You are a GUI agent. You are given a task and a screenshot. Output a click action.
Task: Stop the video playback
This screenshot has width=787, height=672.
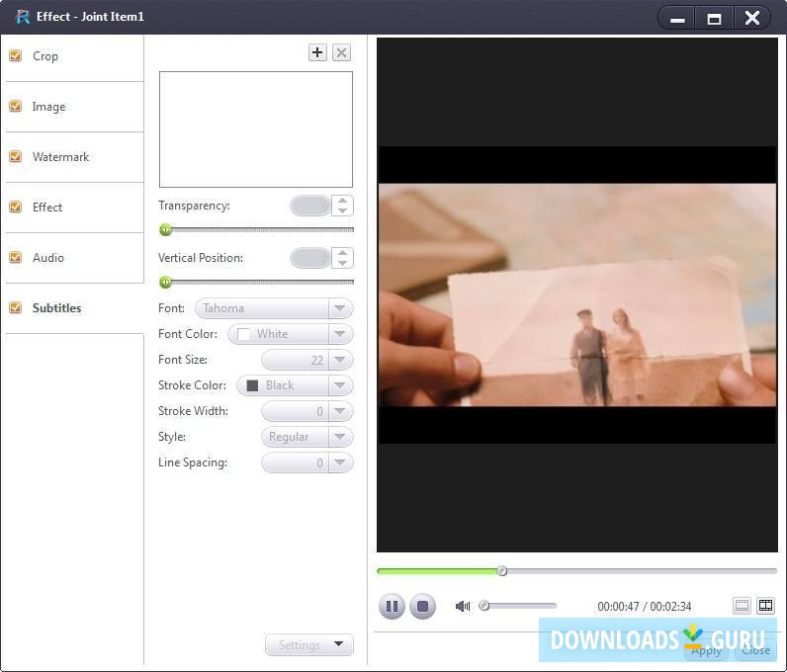(422, 606)
